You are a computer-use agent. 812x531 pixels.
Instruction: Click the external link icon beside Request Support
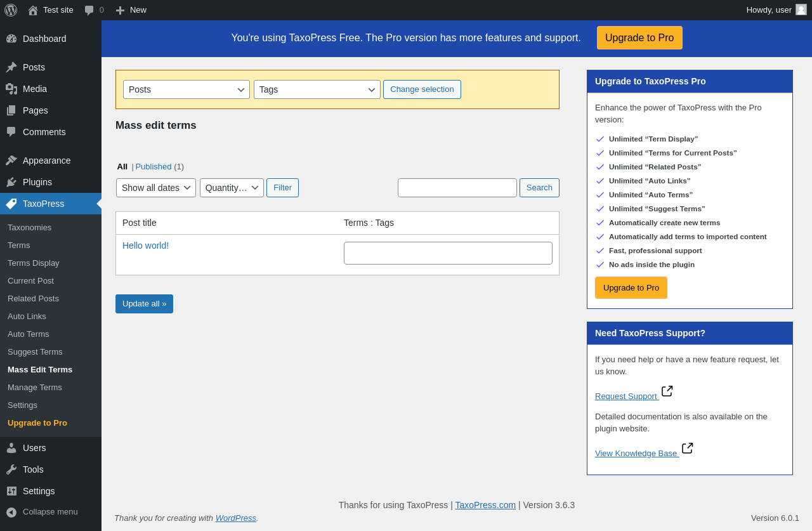click(x=667, y=391)
